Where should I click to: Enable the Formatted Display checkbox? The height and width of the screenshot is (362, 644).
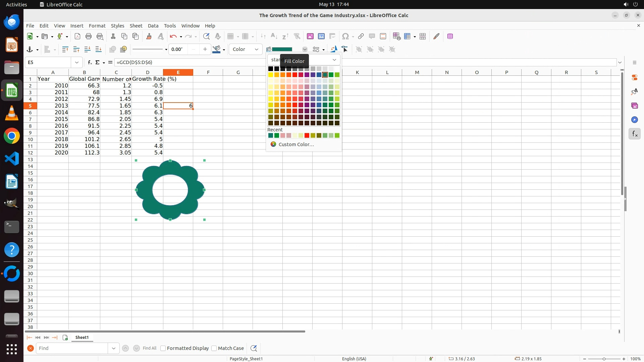point(163,348)
